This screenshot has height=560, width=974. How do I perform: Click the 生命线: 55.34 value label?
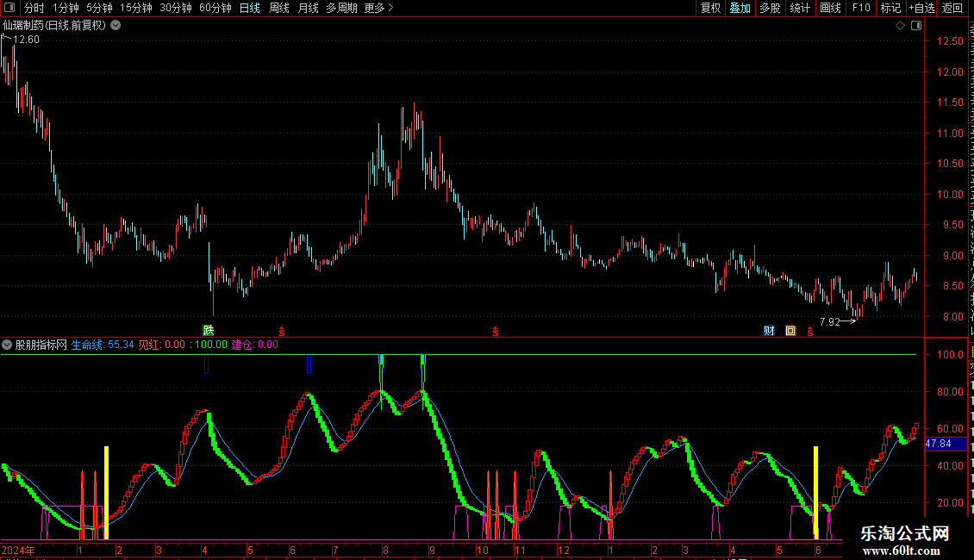[x=103, y=345]
